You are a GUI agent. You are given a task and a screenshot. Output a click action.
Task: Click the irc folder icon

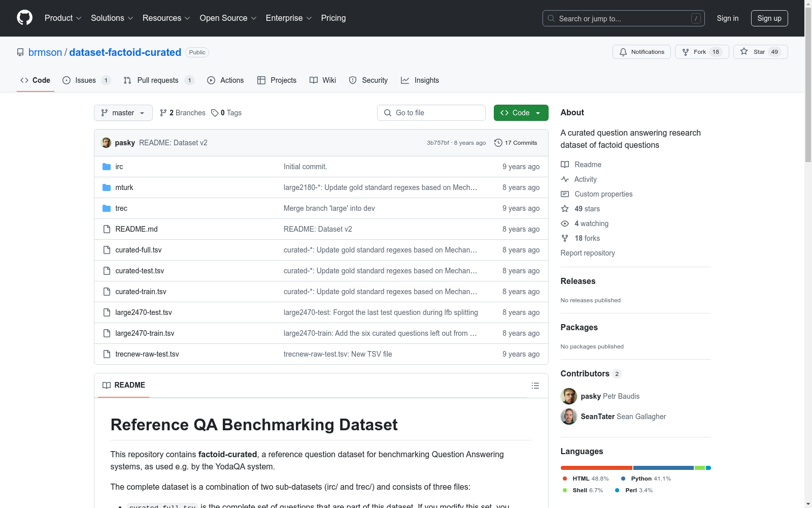pyautogui.click(x=107, y=167)
